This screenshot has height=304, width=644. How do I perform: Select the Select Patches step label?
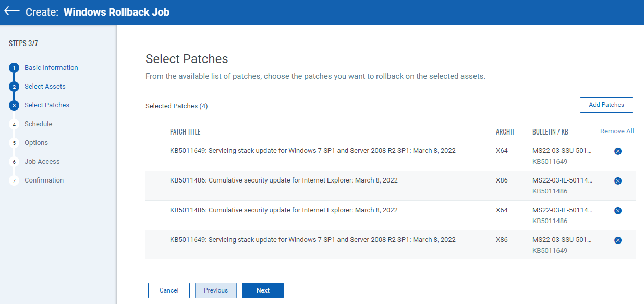click(47, 105)
